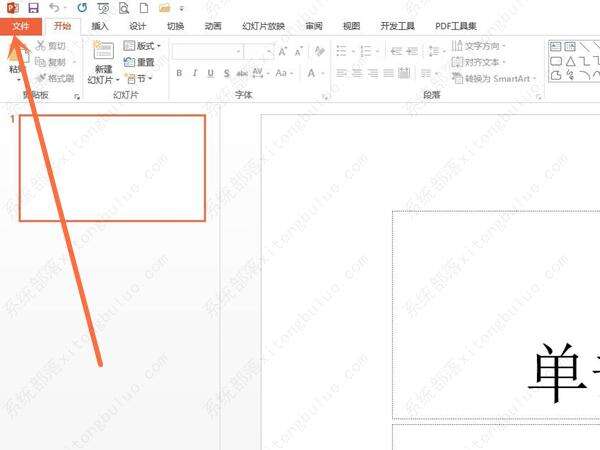Image resolution: width=600 pixels, height=450 pixels.
Task: Switch to the Review (审阅) tab
Action: 314,26
